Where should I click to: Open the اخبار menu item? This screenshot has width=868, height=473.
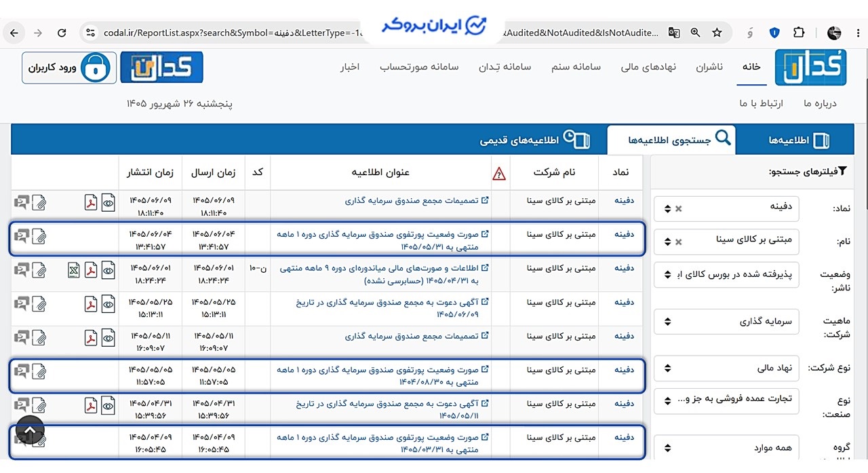(349, 67)
